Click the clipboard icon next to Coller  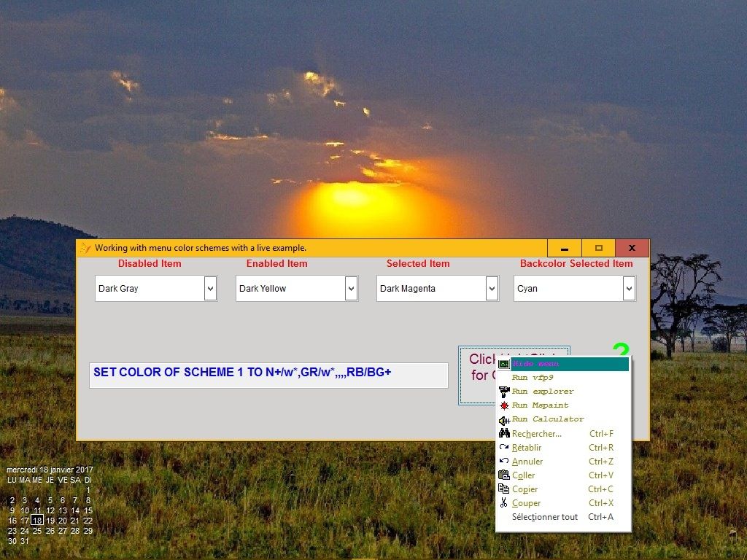click(x=503, y=475)
